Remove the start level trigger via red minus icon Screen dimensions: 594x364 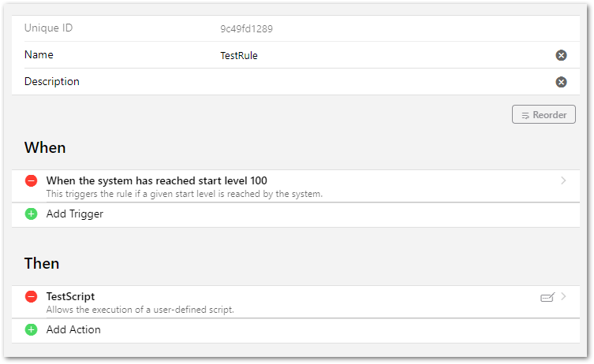click(x=32, y=181)
